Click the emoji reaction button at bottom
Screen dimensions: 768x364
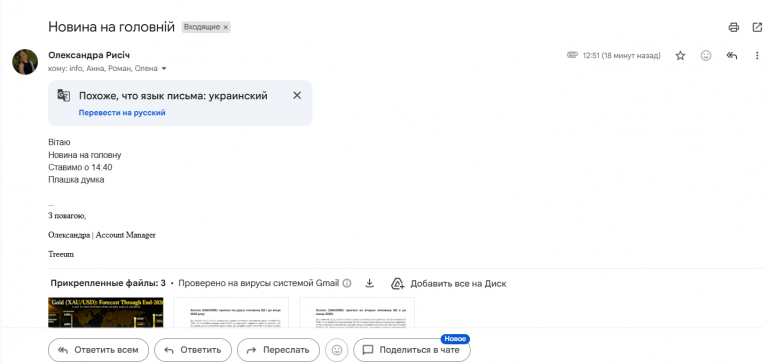tap(336, 350)
